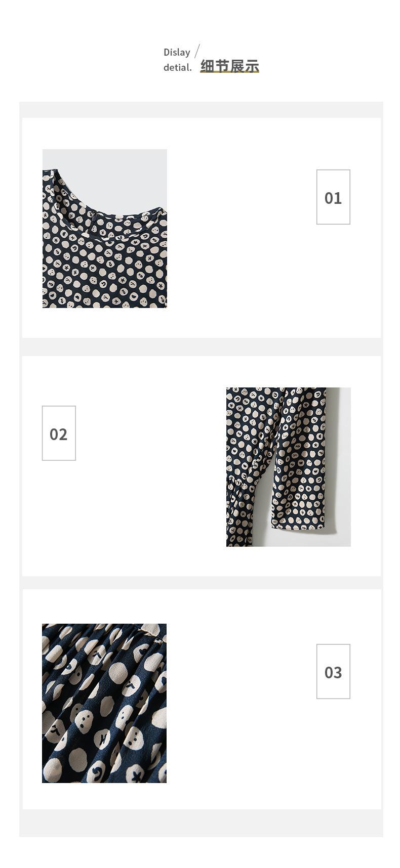
Task: Click the gray footer band below panel 03
Action: coord(201,823)
